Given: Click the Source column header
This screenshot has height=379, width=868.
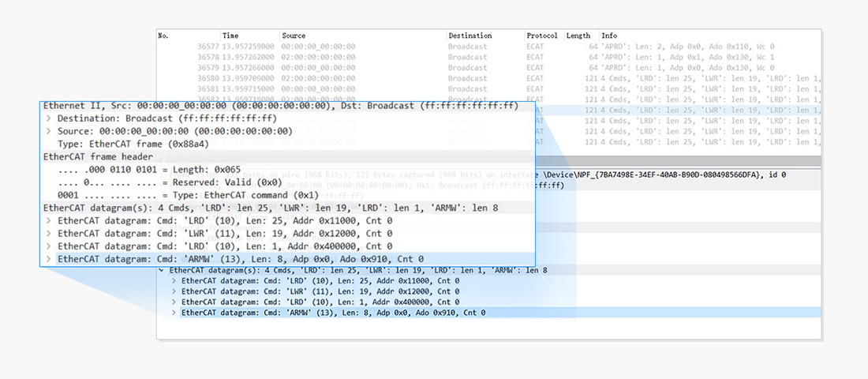Looking at the screenshot, I should (x=294, y=36).
